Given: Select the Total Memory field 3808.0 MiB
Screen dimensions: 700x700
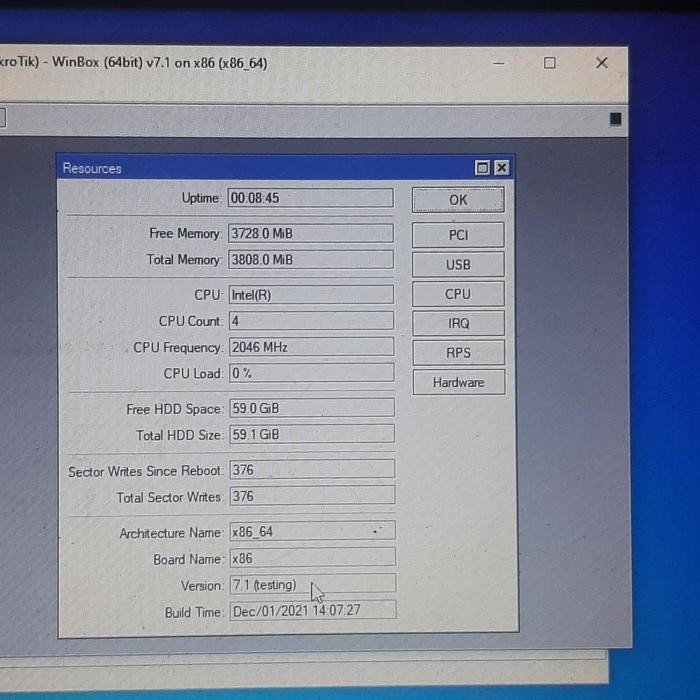Looking at the screenshot, I should coord(311,259).
